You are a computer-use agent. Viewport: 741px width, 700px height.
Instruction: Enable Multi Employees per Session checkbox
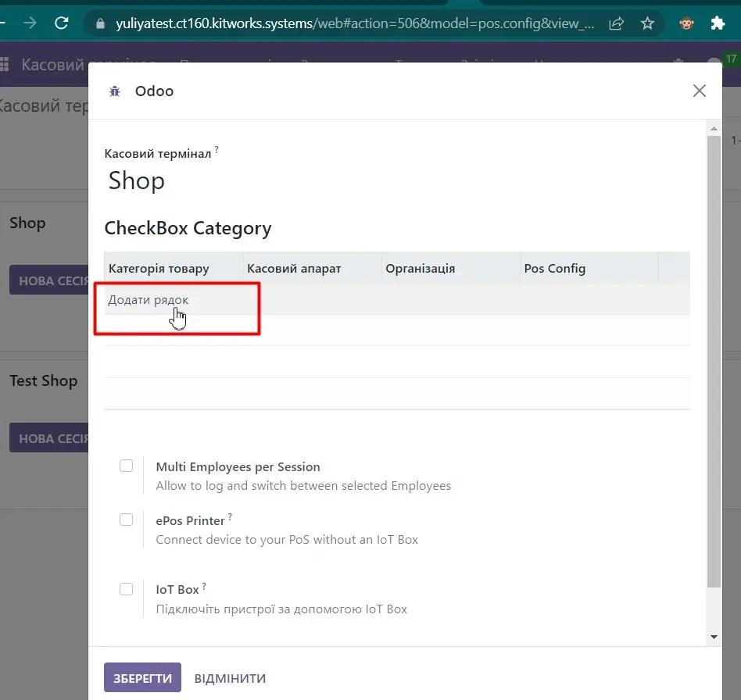click(x=127, y=466)
